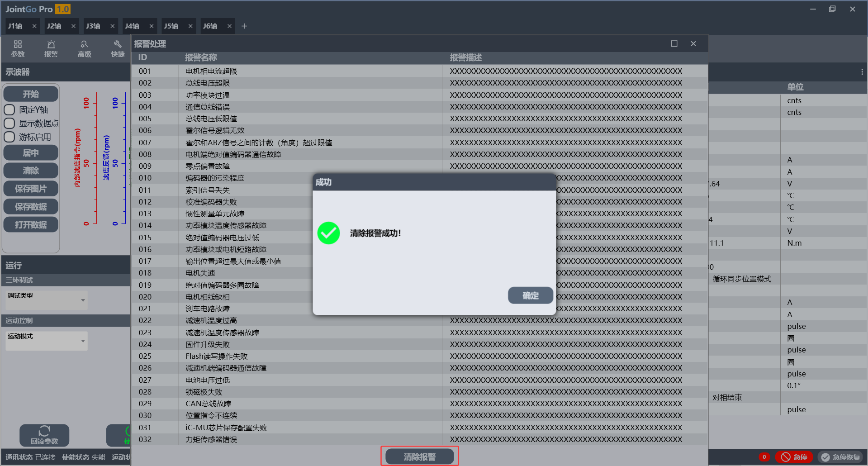Screen dimensions: 868x466
Task: Click the 报警描述 column header
Action: coord(466,57)
